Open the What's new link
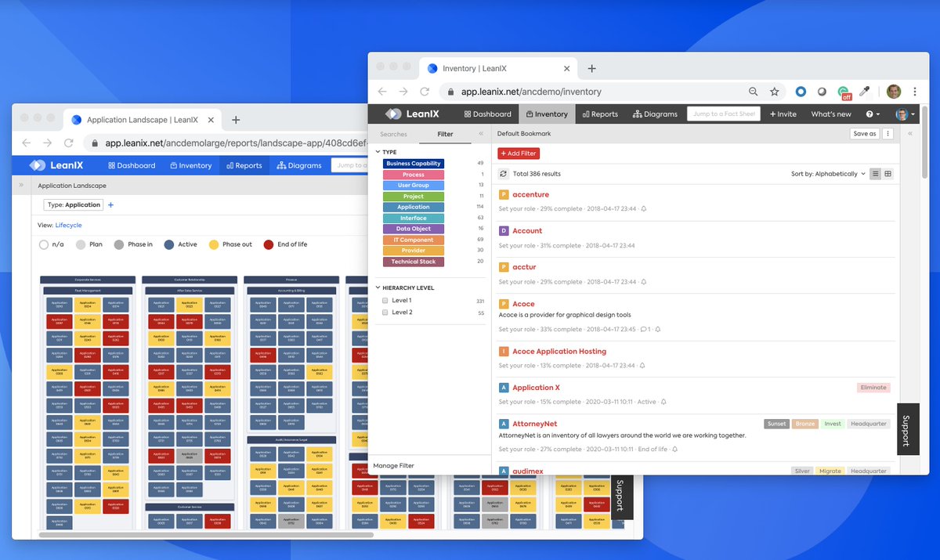940x560 pixels. (831, 114)
